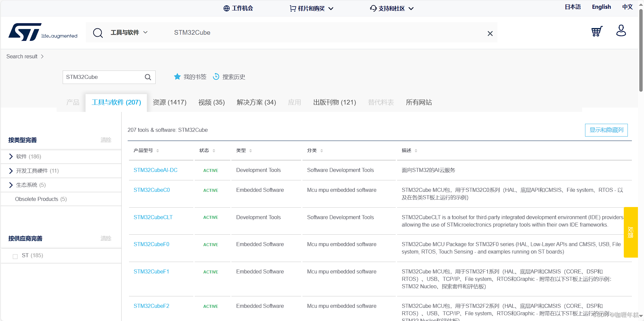Open STM32CubeCLT product link
Viewport: 644px width, 321px height.
point(153,217)
